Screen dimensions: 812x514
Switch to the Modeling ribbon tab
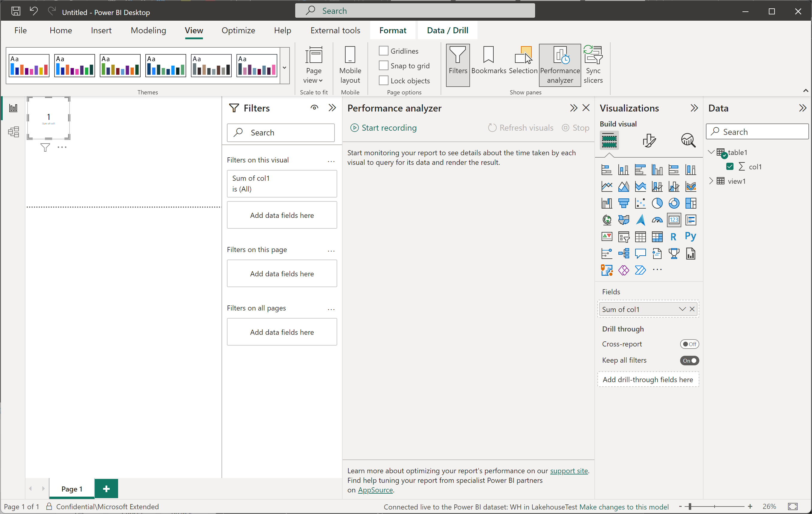[x=148, y=30]
